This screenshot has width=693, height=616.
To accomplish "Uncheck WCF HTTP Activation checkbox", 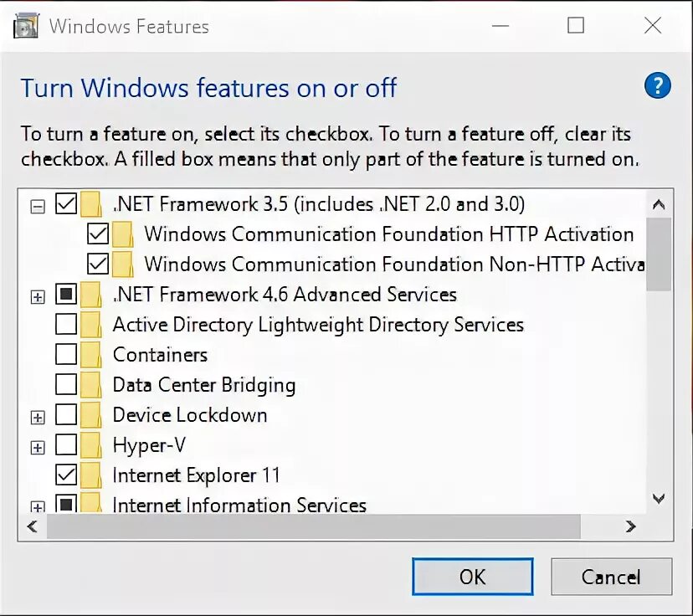I will [x=98, y=234].
